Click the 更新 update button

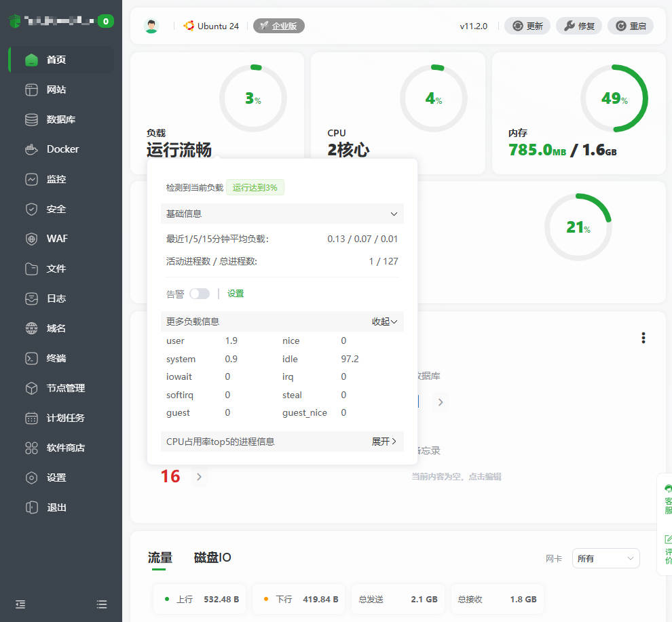point(527,26)
